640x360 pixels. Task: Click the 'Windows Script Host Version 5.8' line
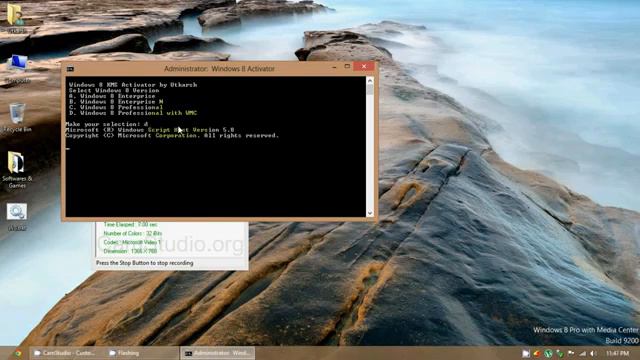150,130
